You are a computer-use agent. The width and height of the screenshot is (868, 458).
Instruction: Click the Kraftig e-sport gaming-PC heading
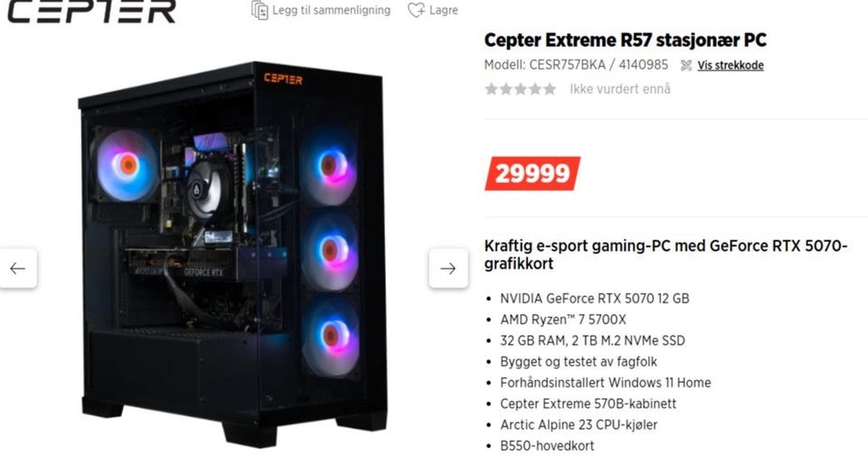665,254
